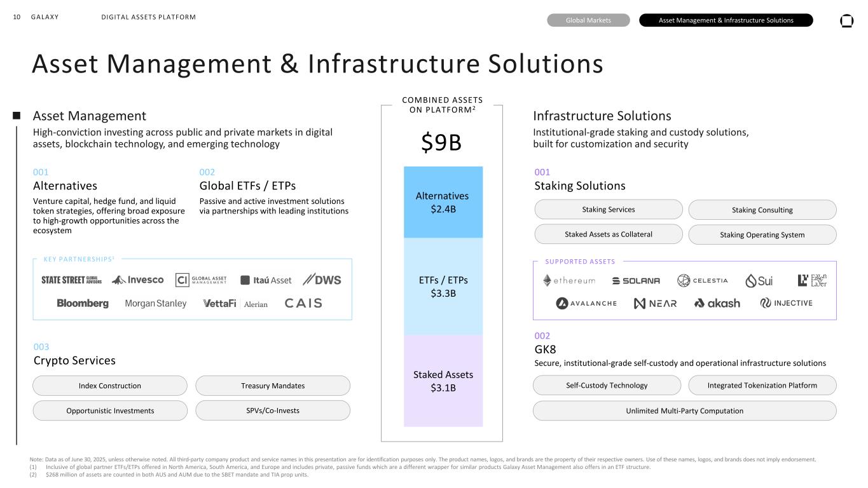
Task: Click the Akash logo
Action: click(717, 304)
